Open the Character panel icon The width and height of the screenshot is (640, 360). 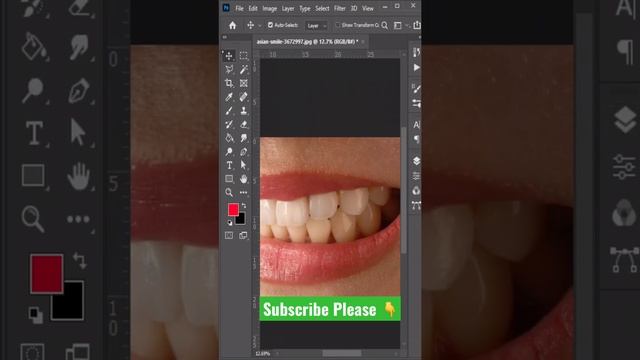tap(416, 124)
